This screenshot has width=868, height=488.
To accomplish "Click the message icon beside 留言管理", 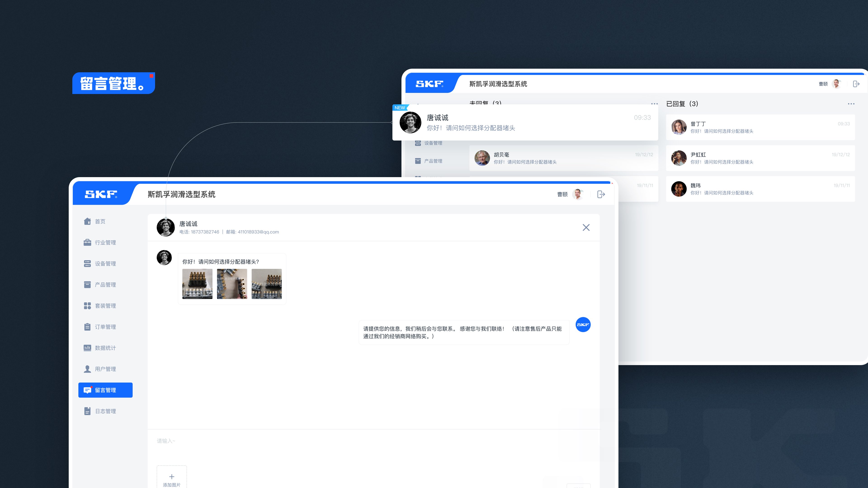I will tap(87, 390).
